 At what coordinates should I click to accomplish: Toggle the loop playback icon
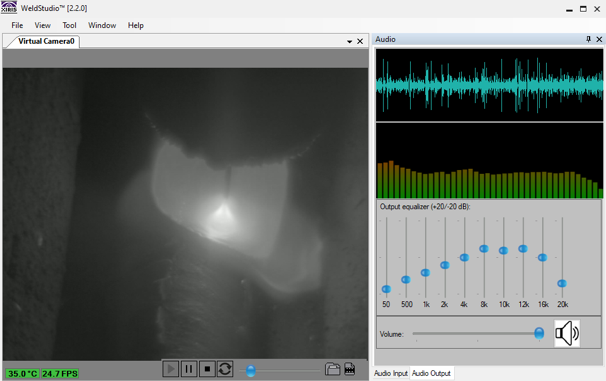[225, 369]
